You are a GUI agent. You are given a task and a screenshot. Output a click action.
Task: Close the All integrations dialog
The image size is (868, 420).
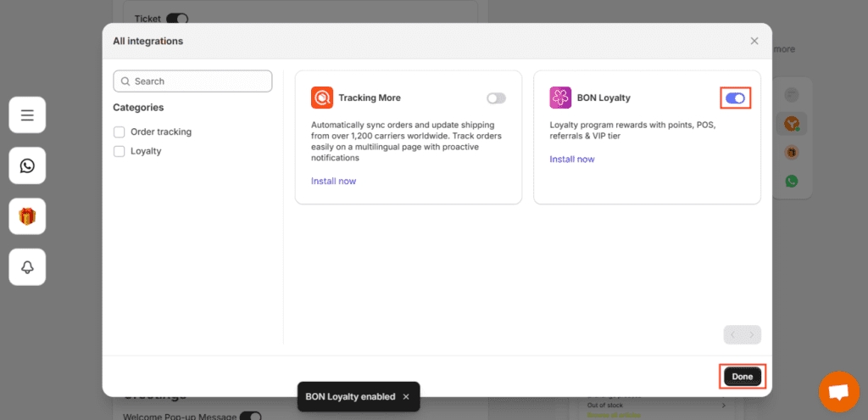click(x=754, y=41)
